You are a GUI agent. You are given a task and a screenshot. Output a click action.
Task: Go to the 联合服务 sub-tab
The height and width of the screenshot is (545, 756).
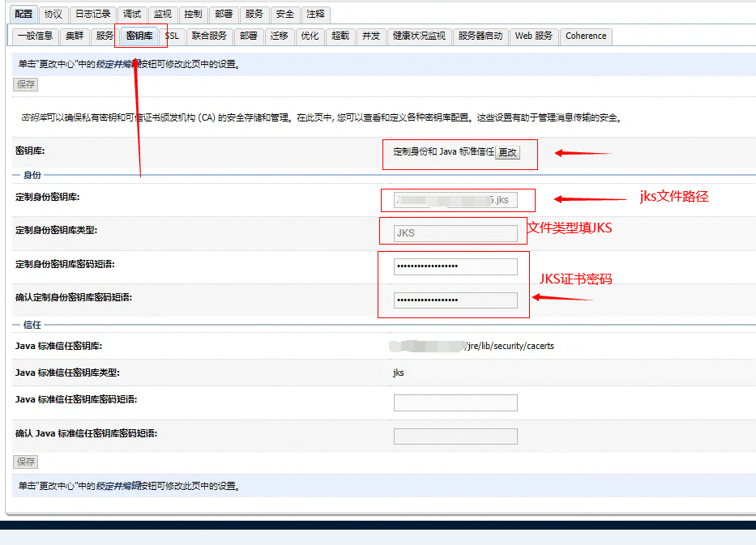point(209,36)
